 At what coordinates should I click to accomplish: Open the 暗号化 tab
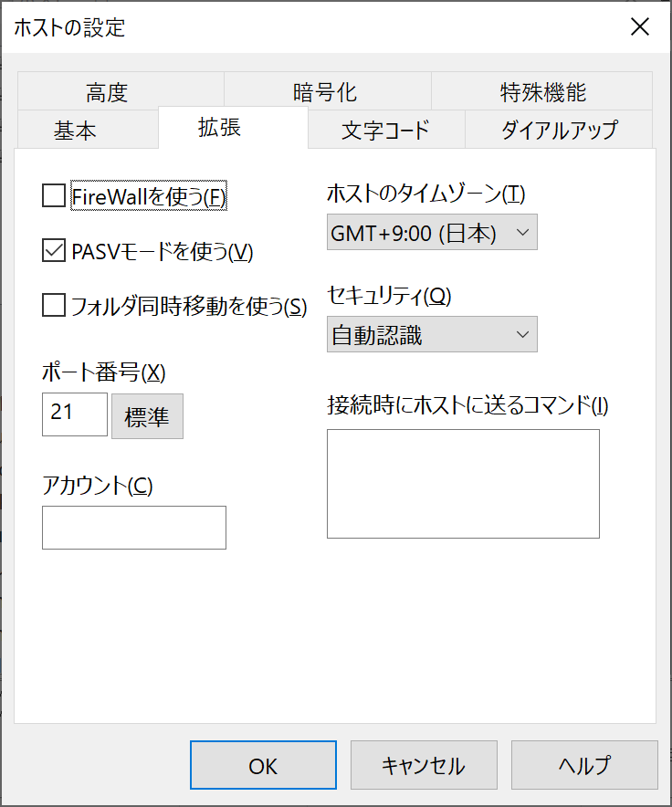pyautogui.click(x=325, y=92)
